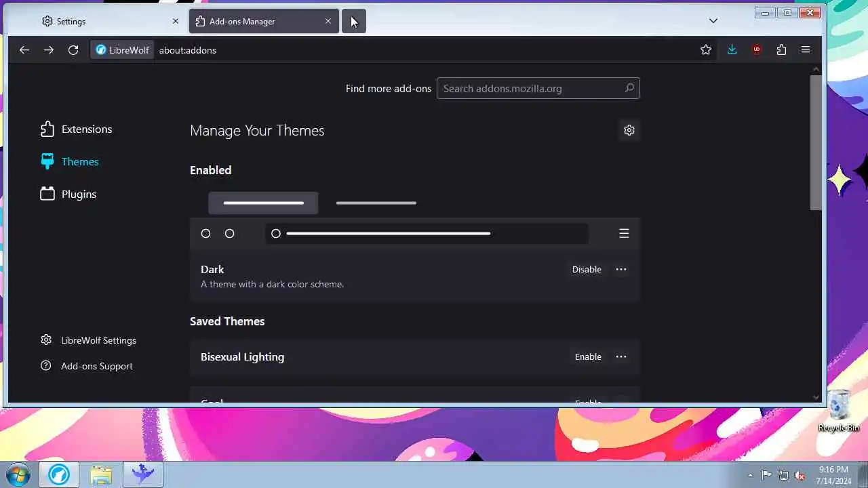Open the themes tools gear menu

[x=629, y=130]
